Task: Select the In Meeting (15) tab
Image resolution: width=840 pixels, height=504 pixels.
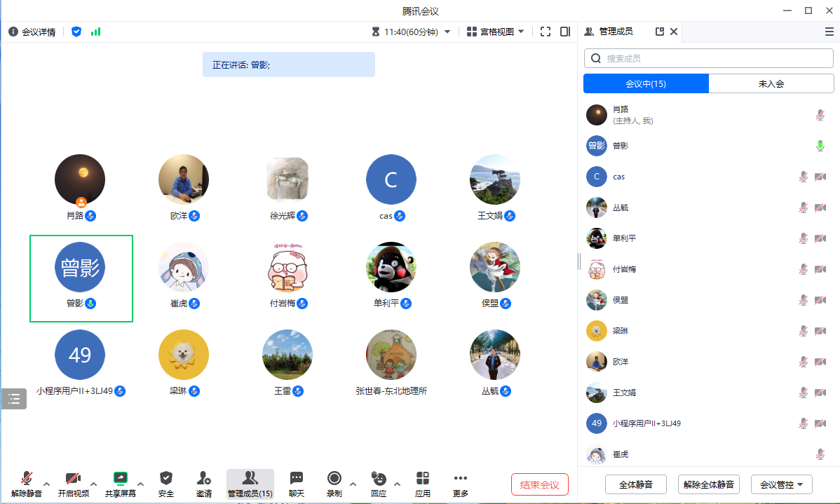Action: 646,84
